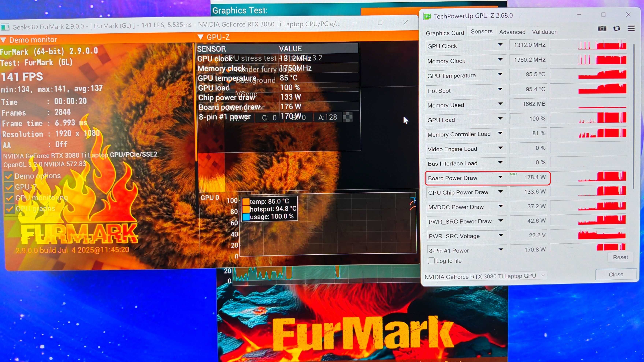Click the Board power draw row in FurMark overlay
This screenshot has width=644, height=362.
click(278, 107)
